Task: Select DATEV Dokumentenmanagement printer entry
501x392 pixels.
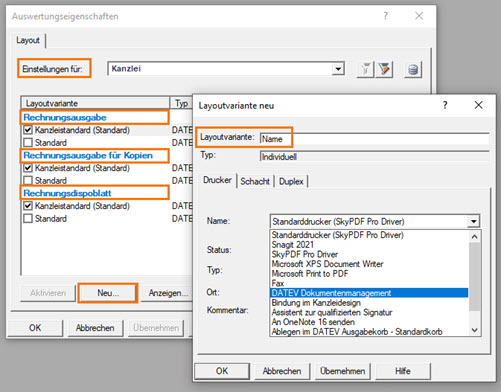Action: click(369, 293)
